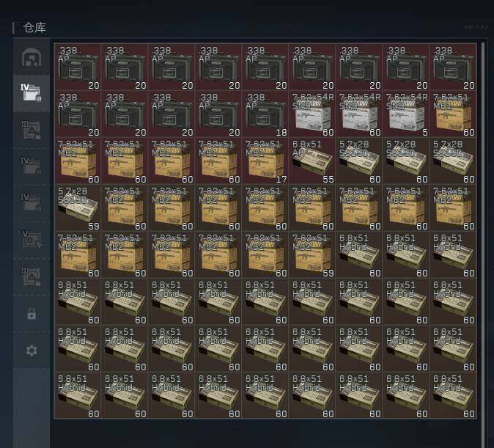Image resolution: width=494 pixels, height=448 pixels.
Task: Click the first .338 AP box top-left
Action: [77, 67]
